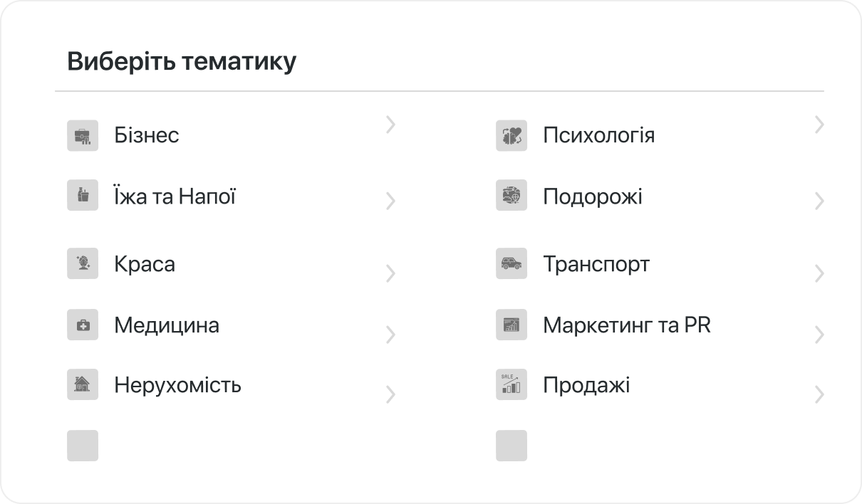Click the empty placeholder tile in right column
862x504 pixels.
pyautogui.click(x=512, y=446)
